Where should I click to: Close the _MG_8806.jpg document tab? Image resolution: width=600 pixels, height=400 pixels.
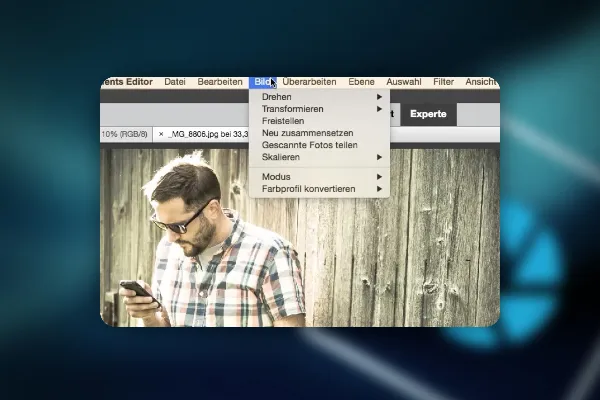click(x=161, y=134)
